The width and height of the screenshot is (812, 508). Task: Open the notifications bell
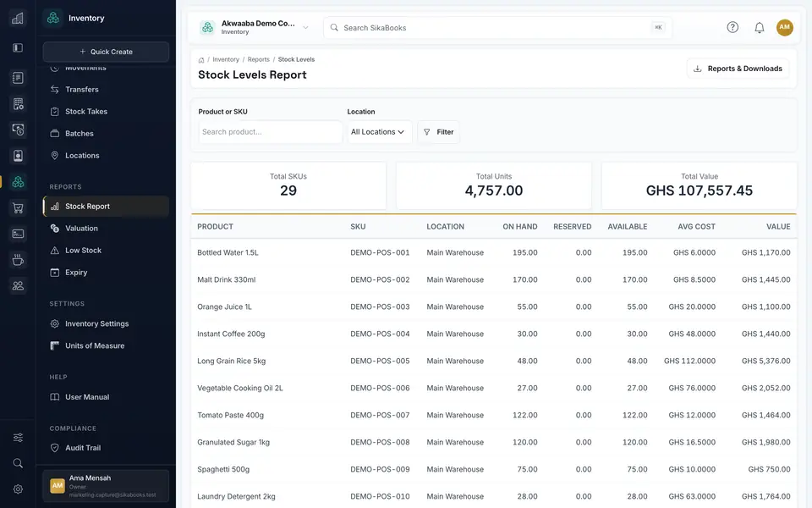click(760, 27)
